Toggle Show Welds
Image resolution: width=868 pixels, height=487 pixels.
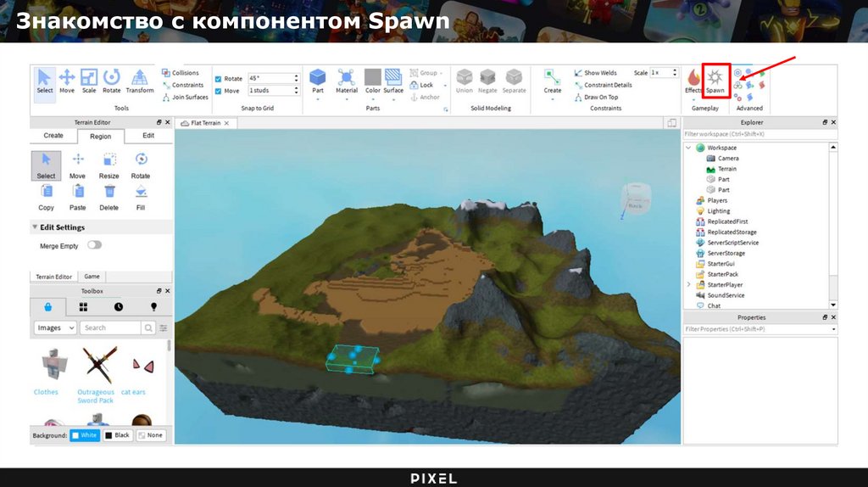click(595, 73)
